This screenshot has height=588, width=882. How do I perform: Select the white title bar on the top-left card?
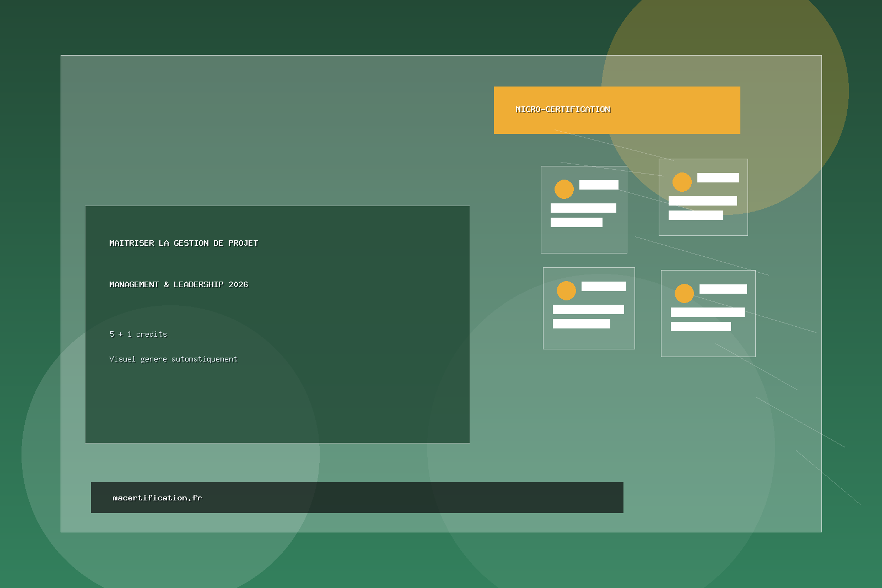pyautogui.click(x=599, y=185)
